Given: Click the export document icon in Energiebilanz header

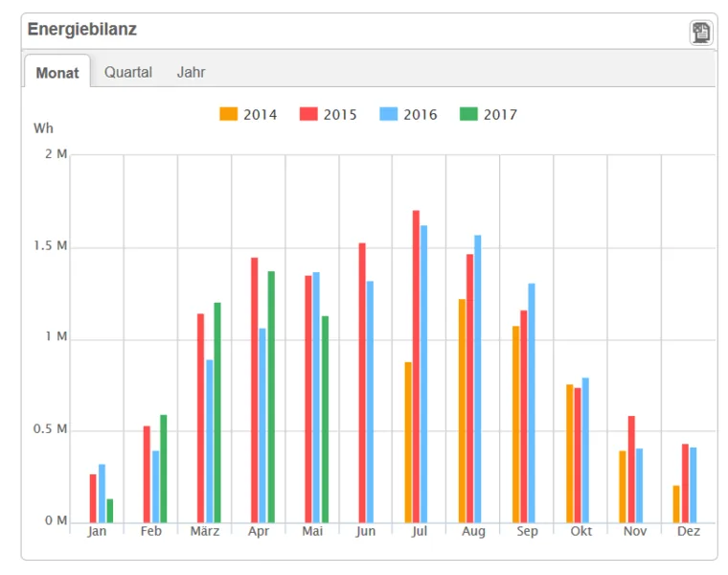Looking at the screenshot, I should [x=700, y=33].
